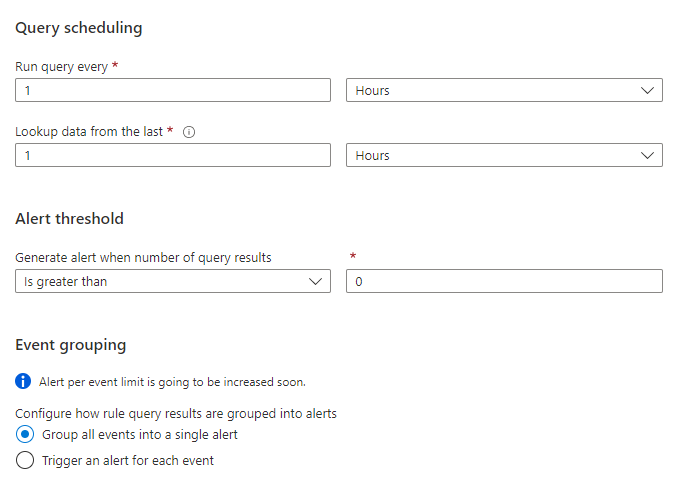Open the Lookup data units dropdown
The width and height of the screenshot is (676, 481).
(503, 156)
